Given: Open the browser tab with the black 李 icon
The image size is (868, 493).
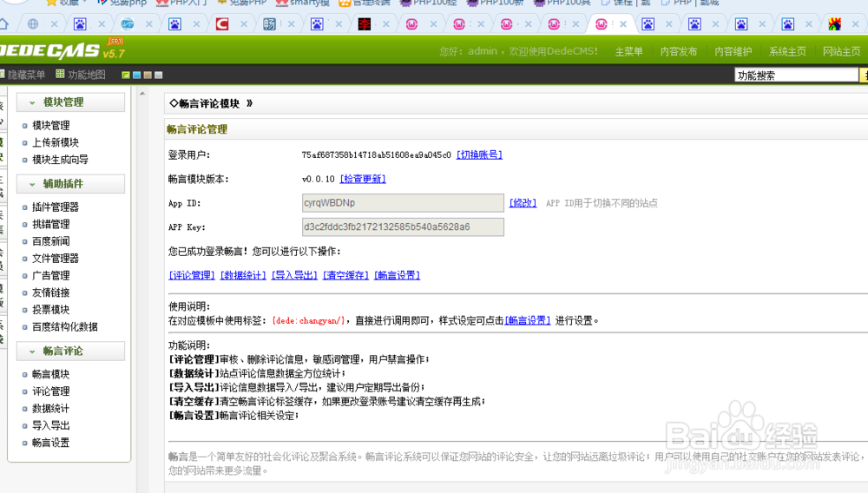Looking at the screenshot, I should pos(365,23).
